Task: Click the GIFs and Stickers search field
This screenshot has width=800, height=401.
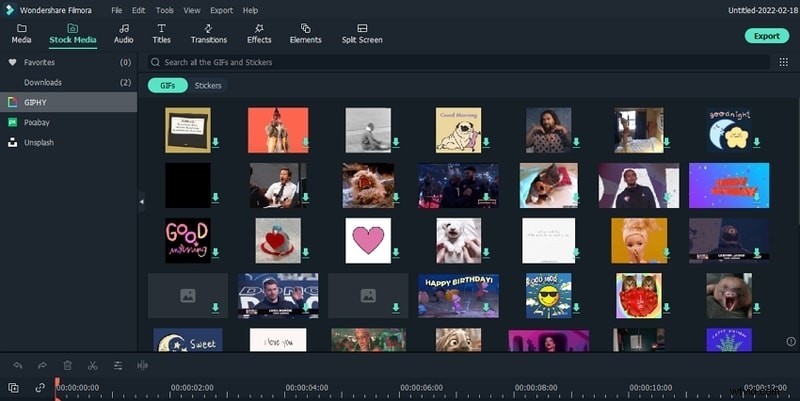Action: [458, 62]
